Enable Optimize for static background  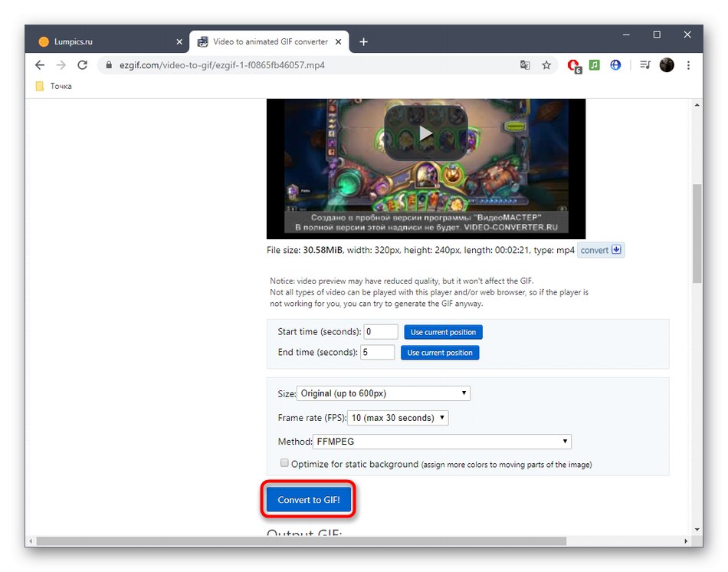284,463
